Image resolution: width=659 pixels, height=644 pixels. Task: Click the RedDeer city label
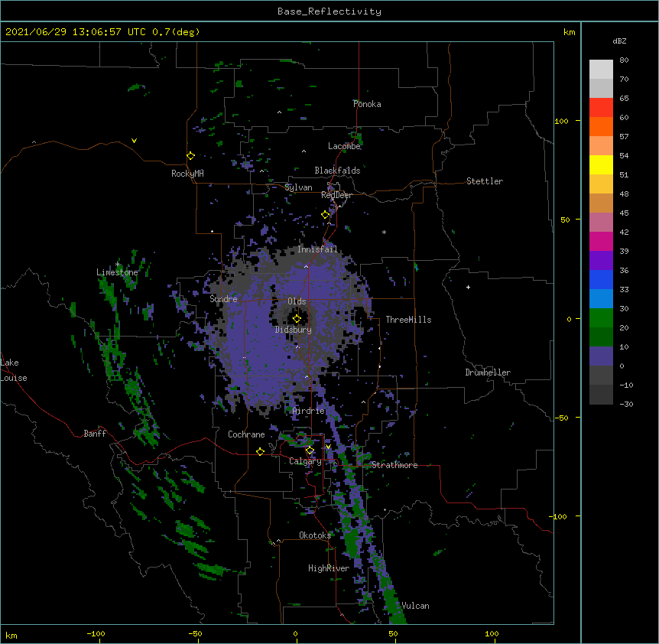click(x=336, y=195)
